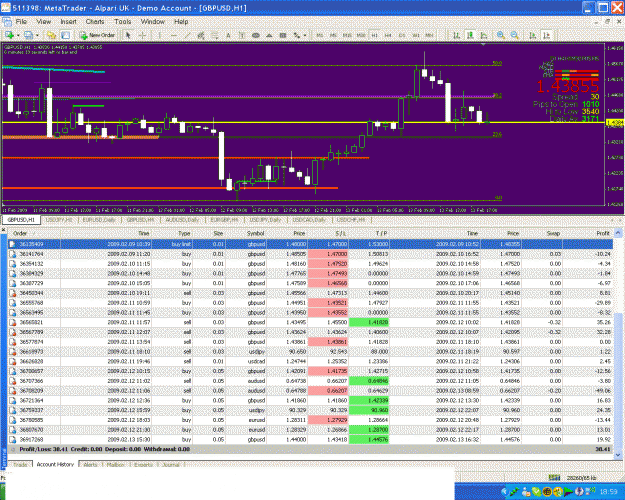This screenshot has width=625, height=500.
Task: Open the Market Watch folder icon
Action: pyautogui.click(x=51, y=35)
